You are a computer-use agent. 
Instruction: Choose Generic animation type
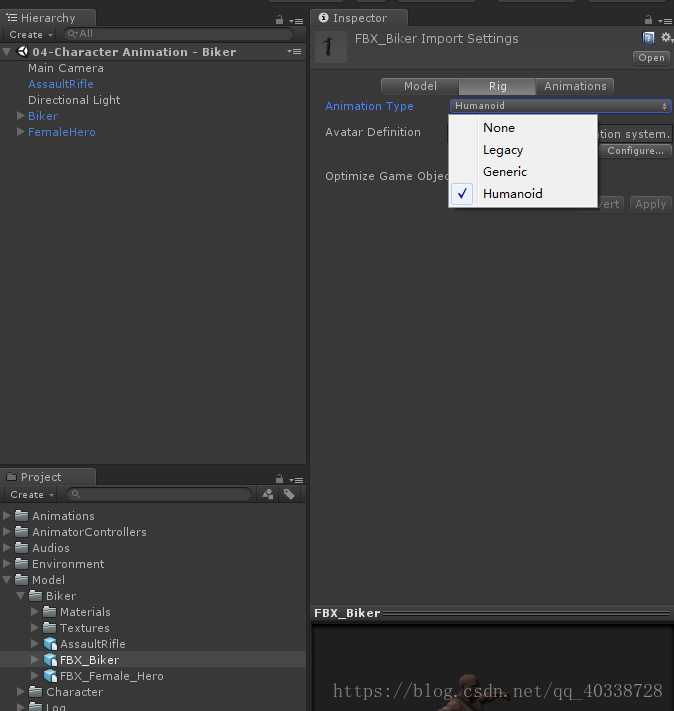click(523, 172)
